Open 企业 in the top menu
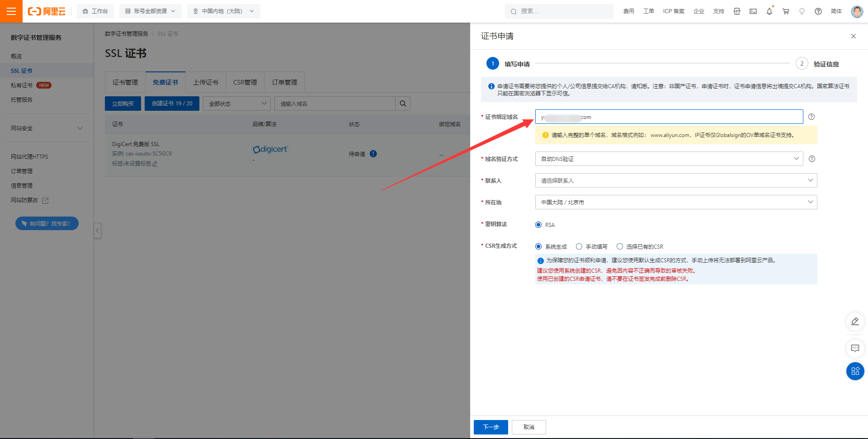The image size is (868, 439). click(699, 11)
